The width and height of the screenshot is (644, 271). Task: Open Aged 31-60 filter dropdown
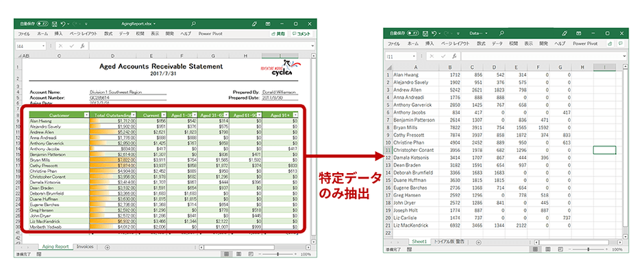click(225, 115)
